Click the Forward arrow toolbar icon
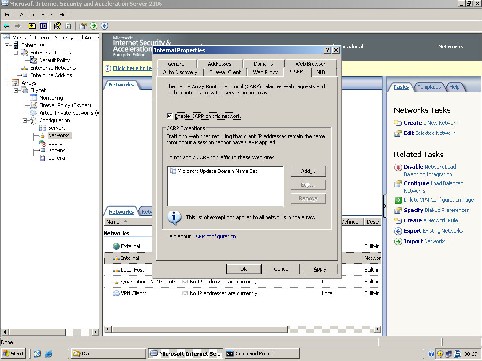The image size is (482, 361). coord(18,26)
